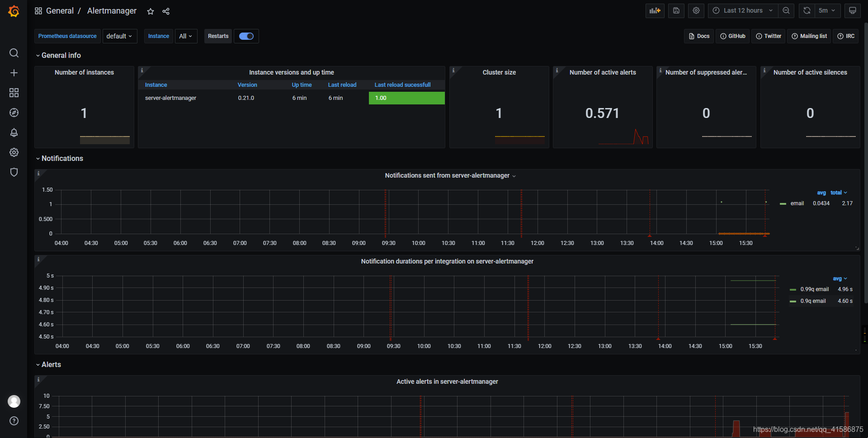Open the Configuration gear in sidebar

coord(14,152)
